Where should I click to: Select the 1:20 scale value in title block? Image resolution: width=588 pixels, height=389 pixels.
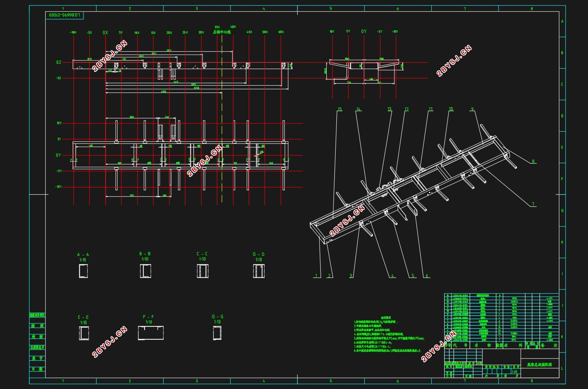pyautogui.click(x=514, y=372)
